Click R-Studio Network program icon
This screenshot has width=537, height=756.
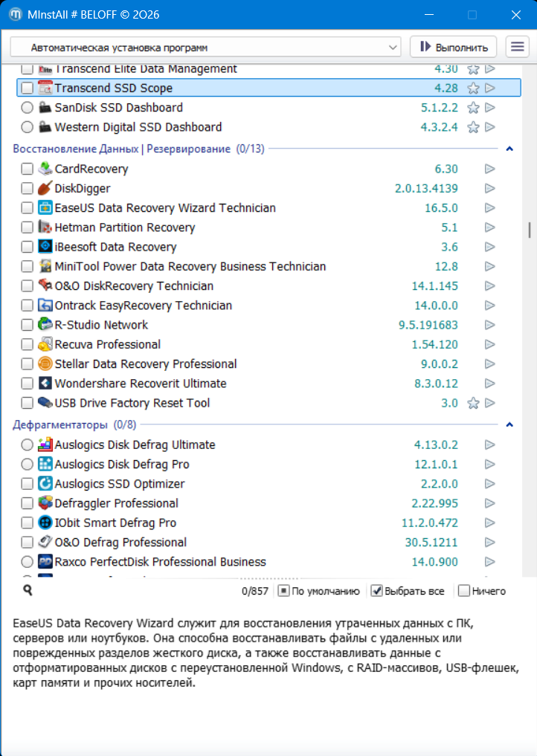point(45,325)
